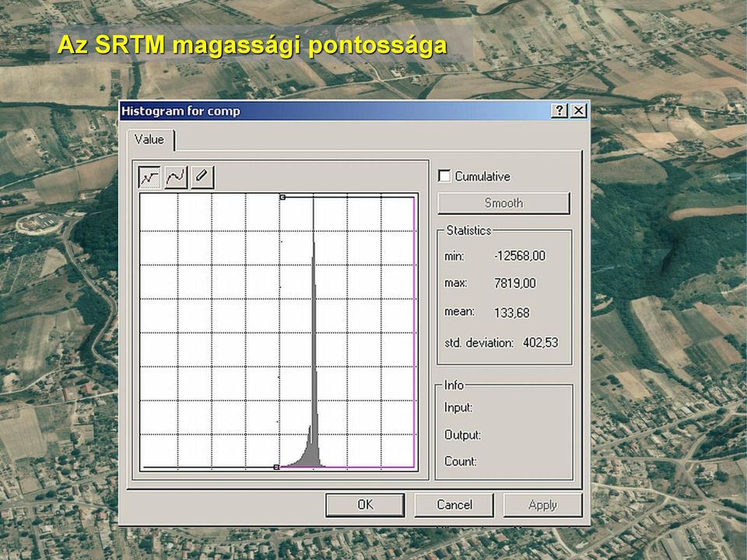This screenshot has width=747, height=560.
Task: Click the std. deviation value 402,53
Action: pos(540,342)
